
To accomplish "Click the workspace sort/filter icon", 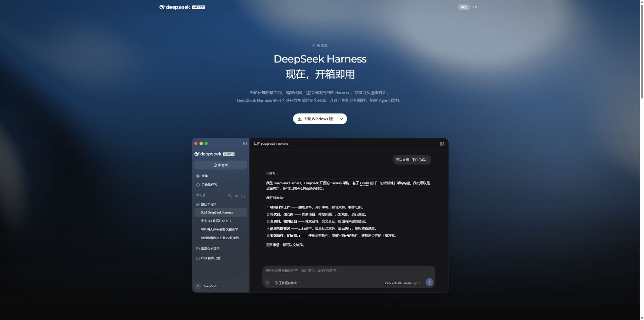I will click(236, 196).
